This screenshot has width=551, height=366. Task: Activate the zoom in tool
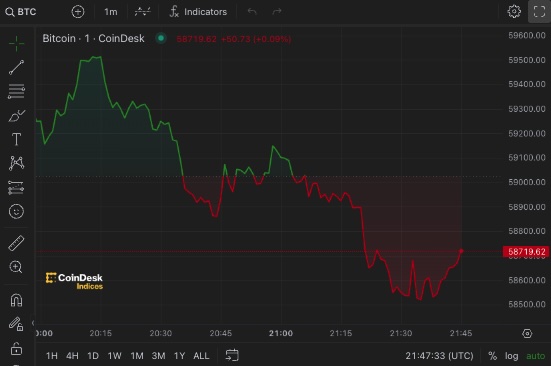(16, 267)
